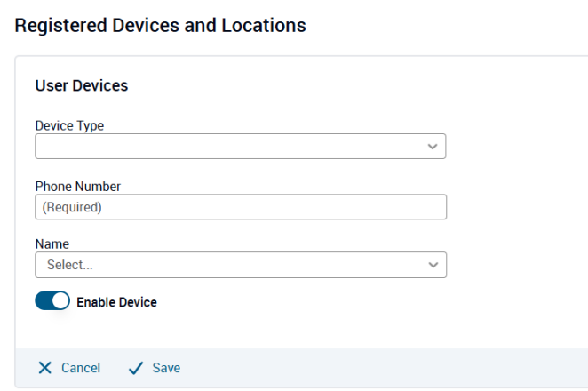Click the Cancel text link

(81, 368)
